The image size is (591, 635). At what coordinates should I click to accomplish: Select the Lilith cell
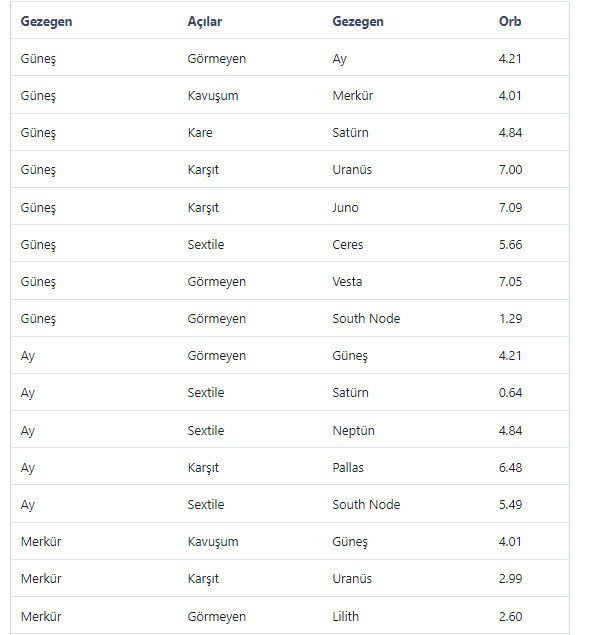click(345, 616)
